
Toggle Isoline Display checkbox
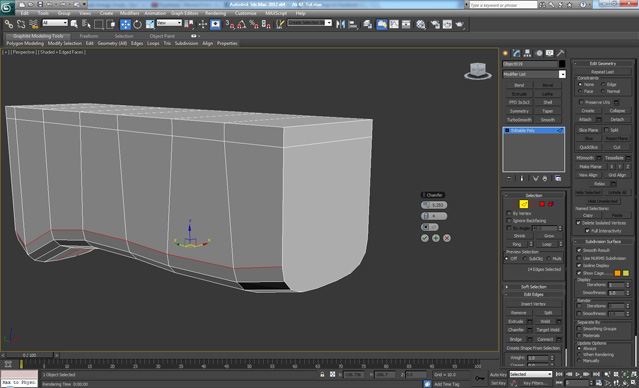[x=579, y=265]
